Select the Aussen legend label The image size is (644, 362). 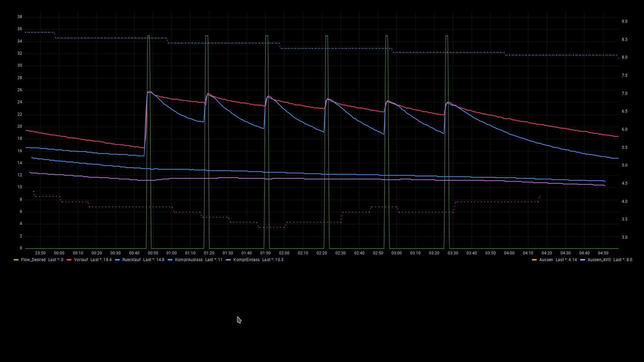546,260
